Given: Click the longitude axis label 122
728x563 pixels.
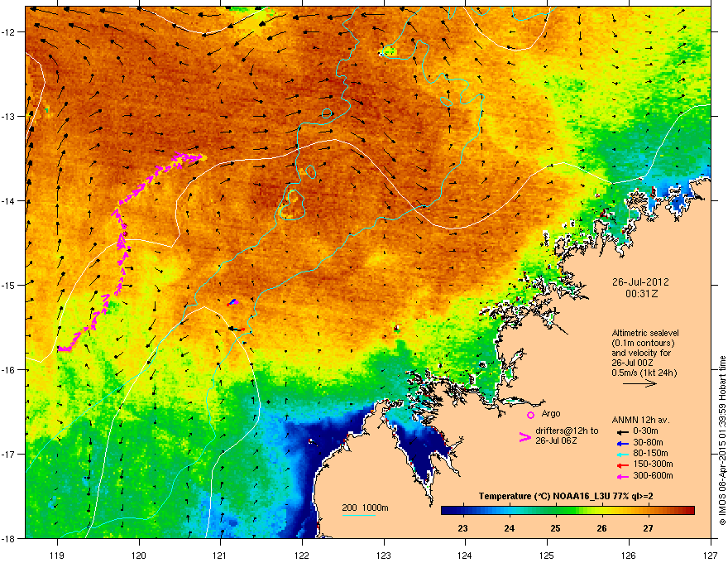Looking at the screenshot, I should (302, 556).
